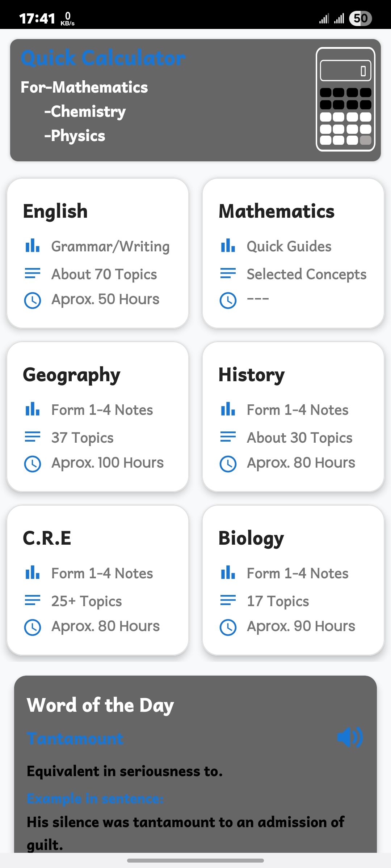Open the C.R.E subject heading
The height and width of the screenshot is (868, 391).
(x=47, y=538)
